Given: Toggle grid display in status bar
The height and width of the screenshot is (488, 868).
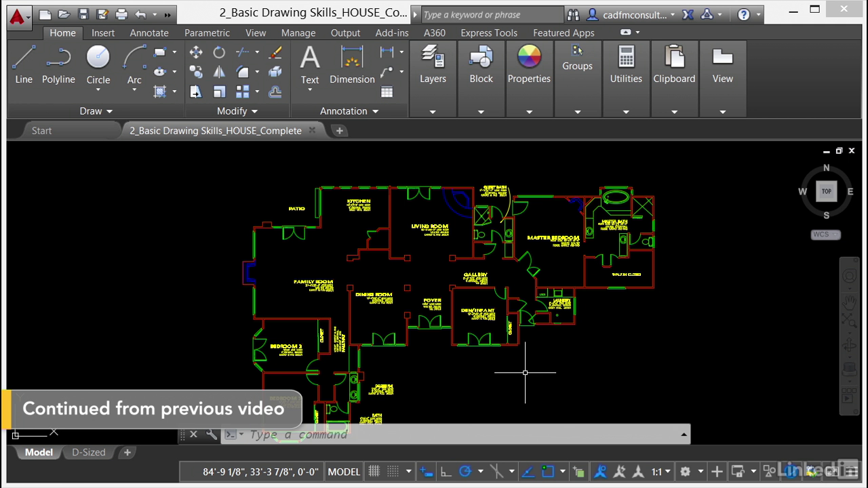Looking at the screenshot, I should 374,472.
